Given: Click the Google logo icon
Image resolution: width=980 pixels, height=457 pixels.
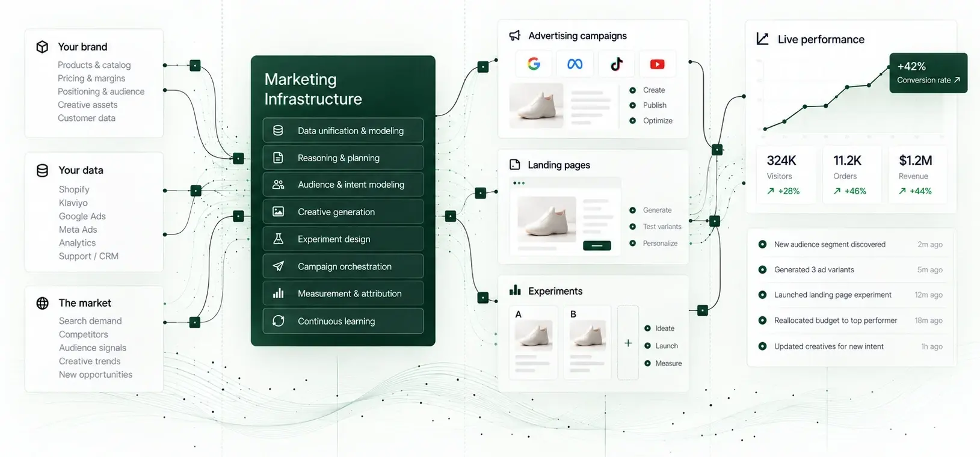Looking at the screenshot, I should [534, 64].
